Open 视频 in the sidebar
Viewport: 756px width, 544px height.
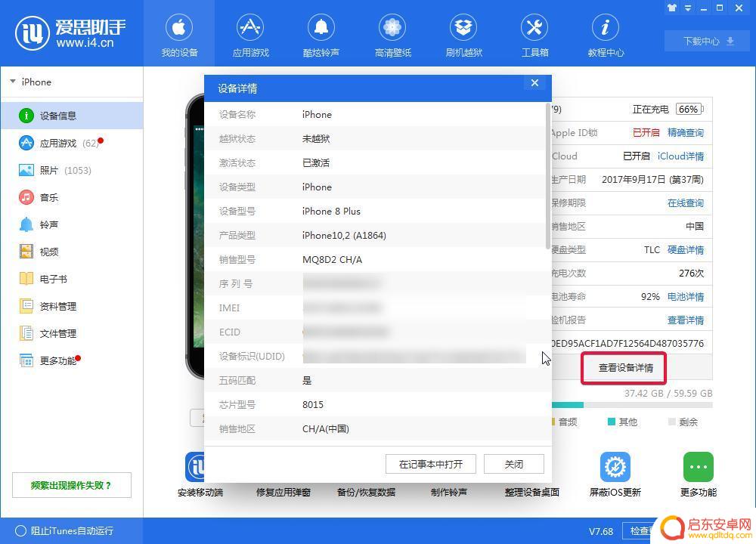[x=72, y=252]
